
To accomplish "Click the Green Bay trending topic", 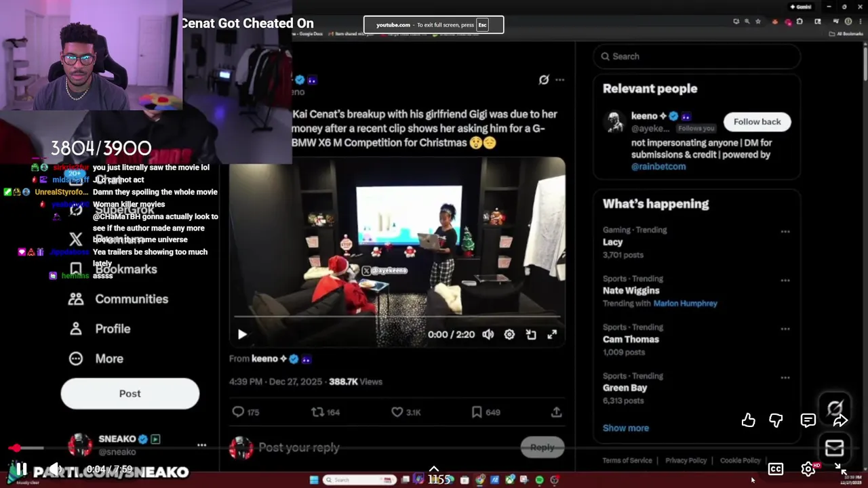I will pyautogui.click(x=625, y=388).
